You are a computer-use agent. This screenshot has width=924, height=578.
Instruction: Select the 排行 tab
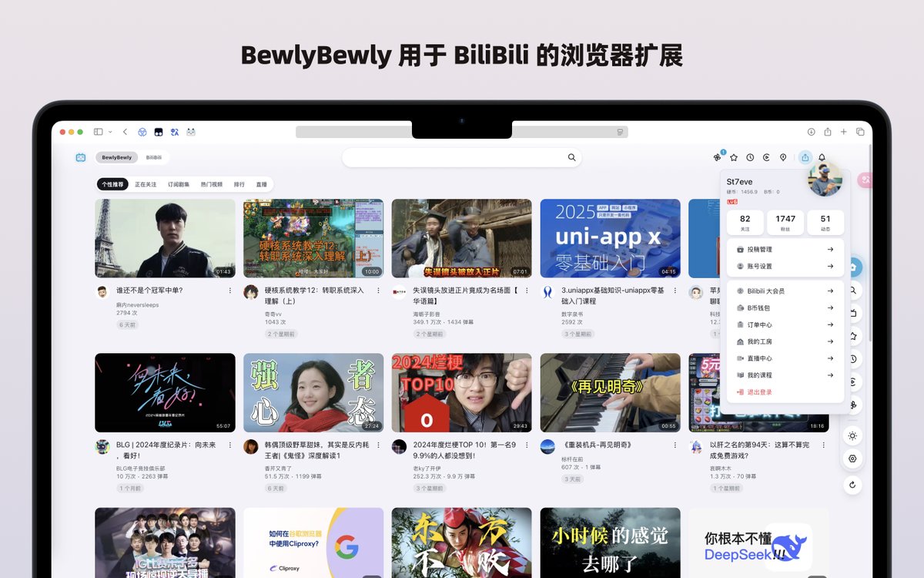239,184
